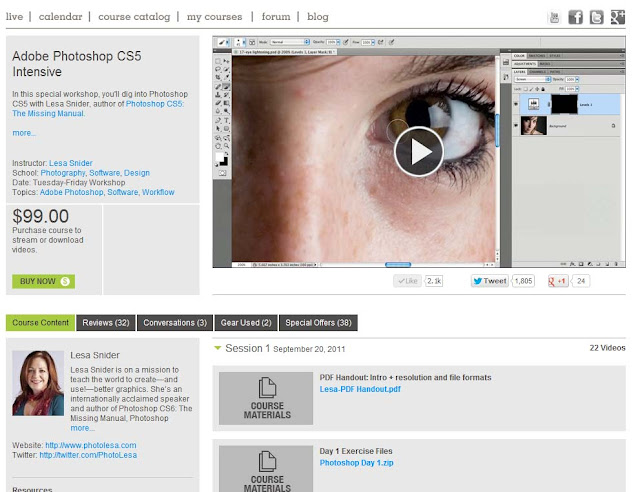Click the Session 1 heading text
The height and width of the screenshot is (492, 640).
pos(248,348)
